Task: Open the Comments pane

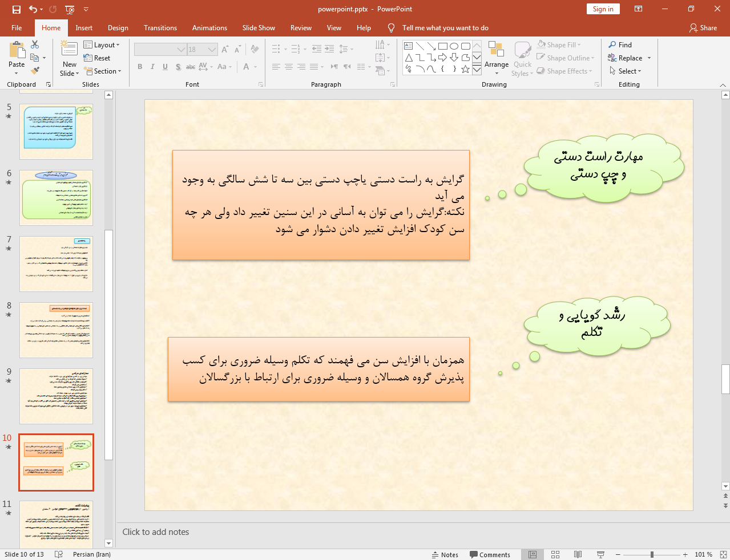Action: click(x=490, y=554)
